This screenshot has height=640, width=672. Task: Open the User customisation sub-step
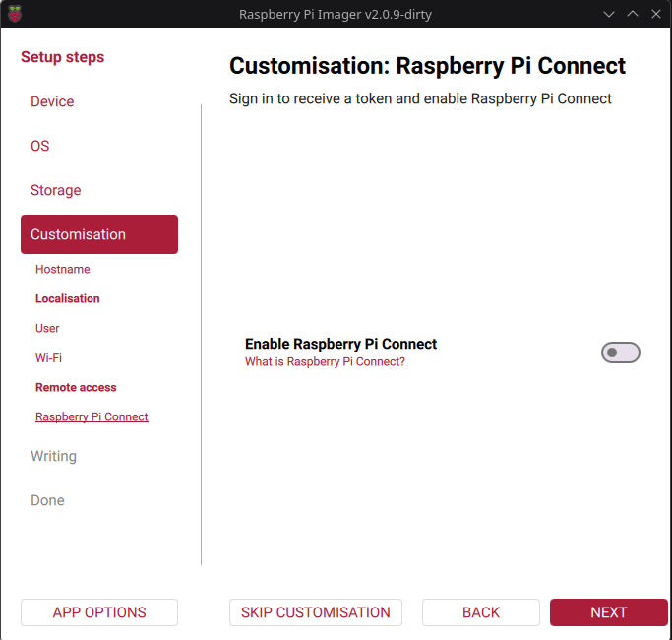coord(47,328)
